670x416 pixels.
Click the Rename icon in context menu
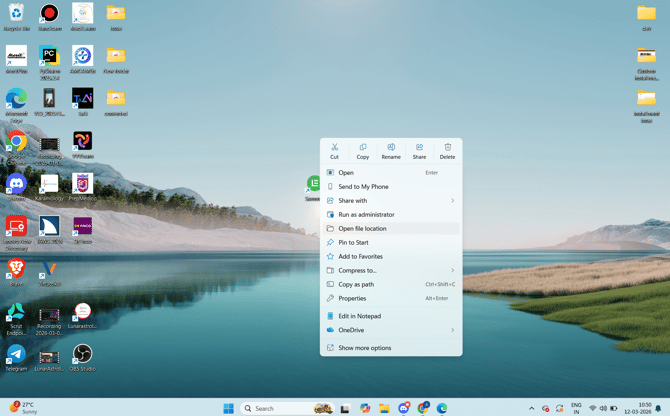coord(391,147)
